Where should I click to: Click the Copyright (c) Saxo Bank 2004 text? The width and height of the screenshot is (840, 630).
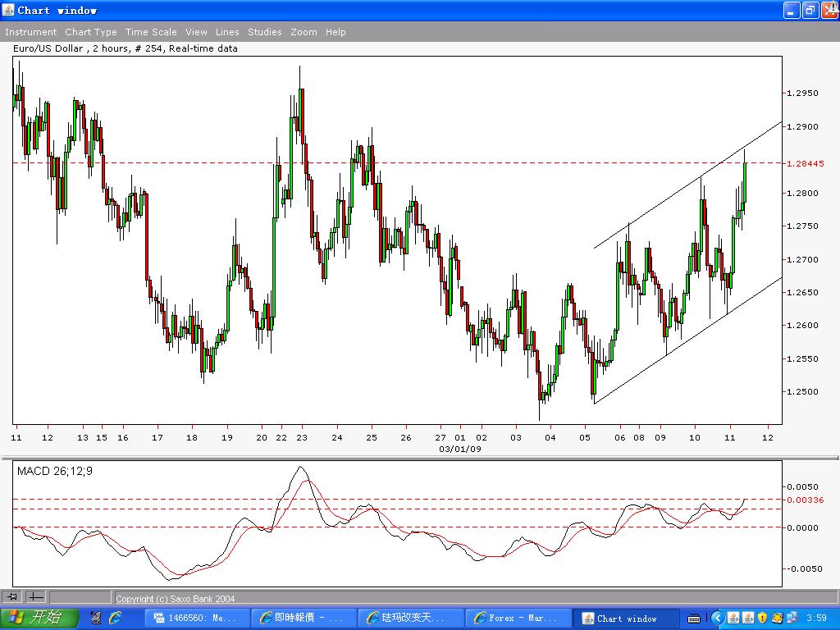[176, 599]
